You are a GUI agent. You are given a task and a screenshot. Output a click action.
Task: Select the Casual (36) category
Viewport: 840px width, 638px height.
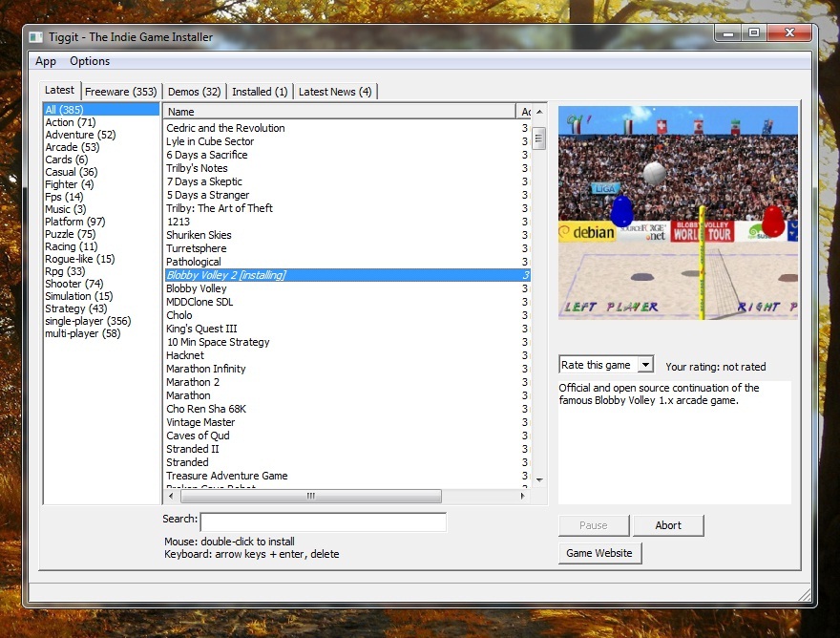101,172
